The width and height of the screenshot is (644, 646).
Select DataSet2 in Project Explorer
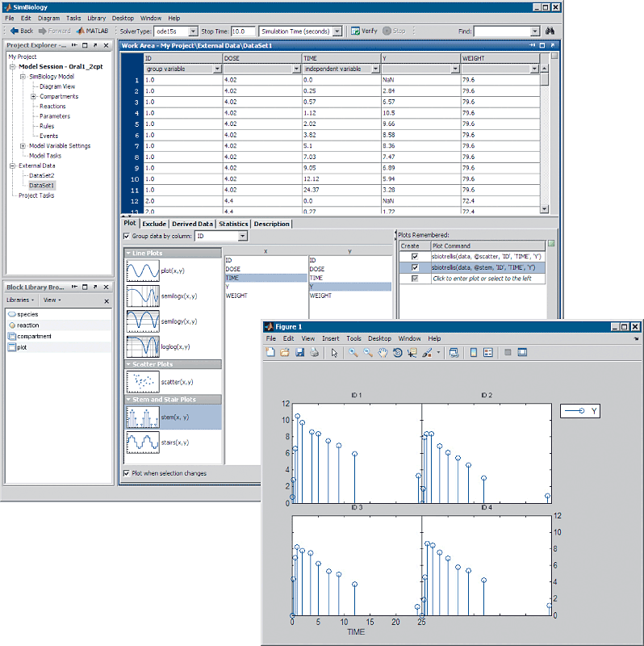[42, 175]
